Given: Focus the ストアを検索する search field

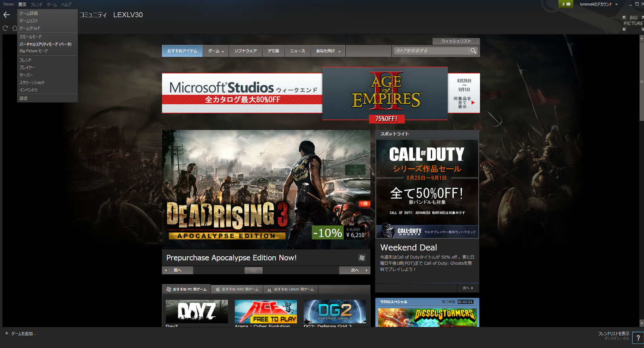Looking at the screenshot, I should (x=431, y=51).
